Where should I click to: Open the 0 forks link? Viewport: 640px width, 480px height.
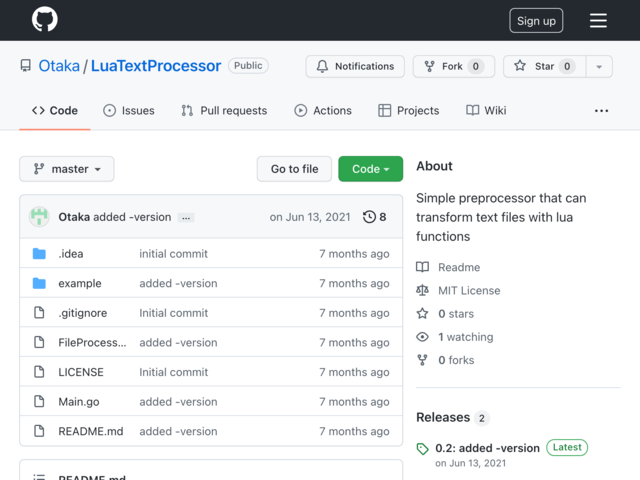tap(456, 360)
